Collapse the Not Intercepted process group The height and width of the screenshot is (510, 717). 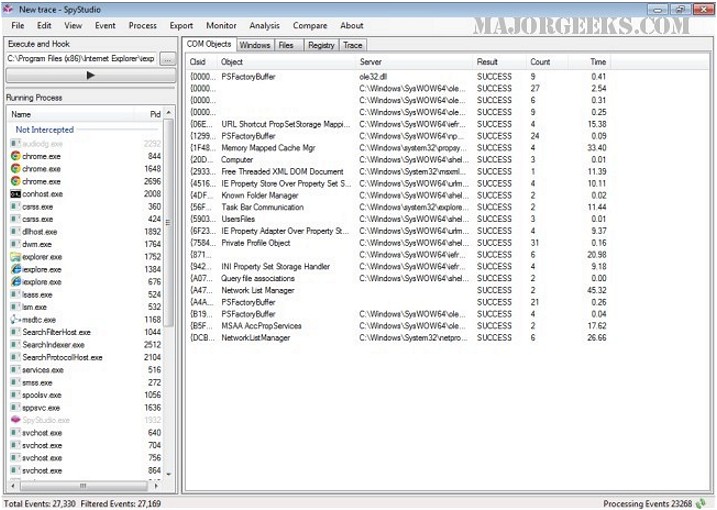[x=44, y=129]
